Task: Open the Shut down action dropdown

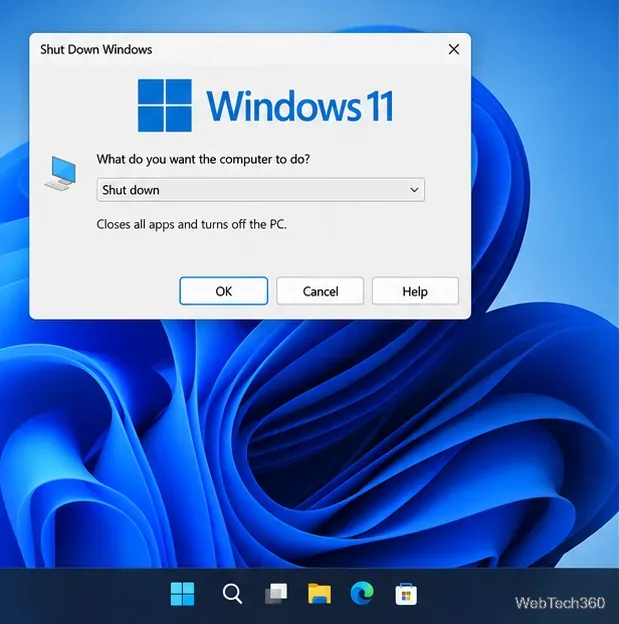Action: pyautogui.click(x=261, y=190)
